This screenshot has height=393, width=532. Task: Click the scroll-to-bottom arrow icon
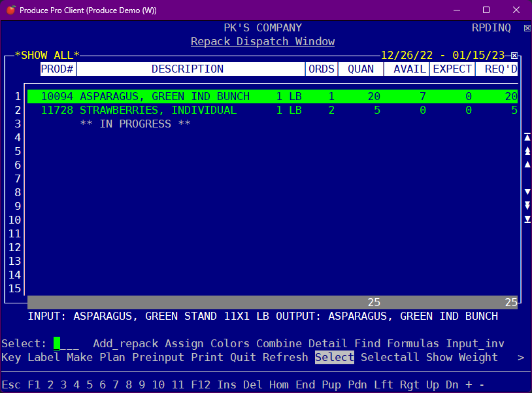click(x=527, y=219)
